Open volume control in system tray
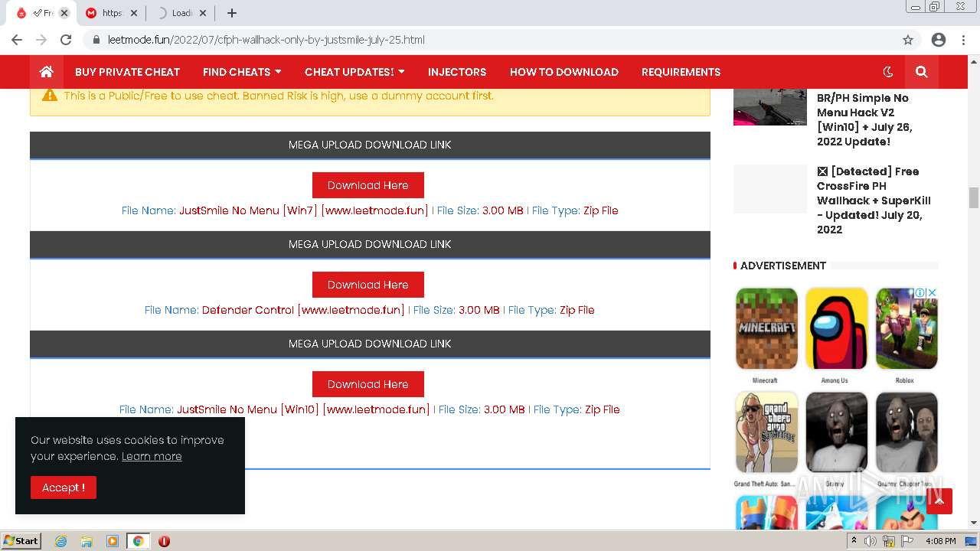This screenshot has height=551, width=980. (871, 541)
